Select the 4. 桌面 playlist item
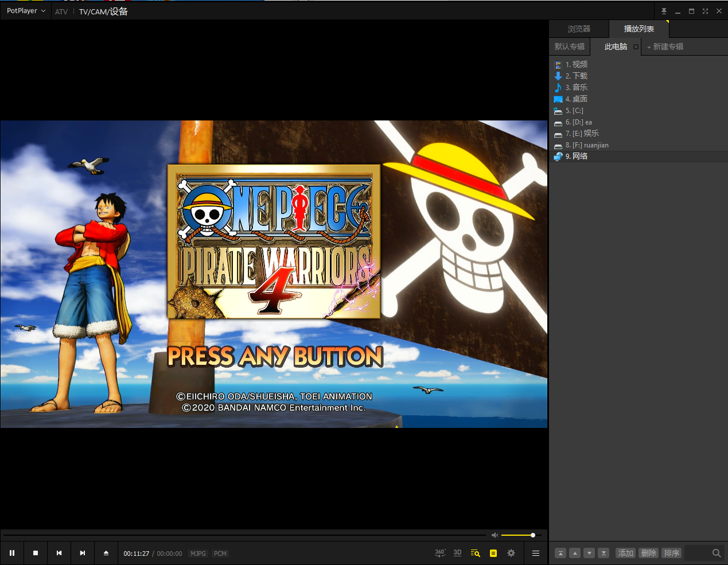728x565 pixels. tap(638, 99)
